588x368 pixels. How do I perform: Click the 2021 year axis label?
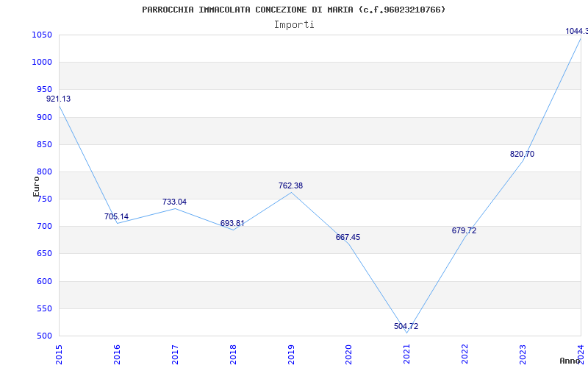coord(407,354)
